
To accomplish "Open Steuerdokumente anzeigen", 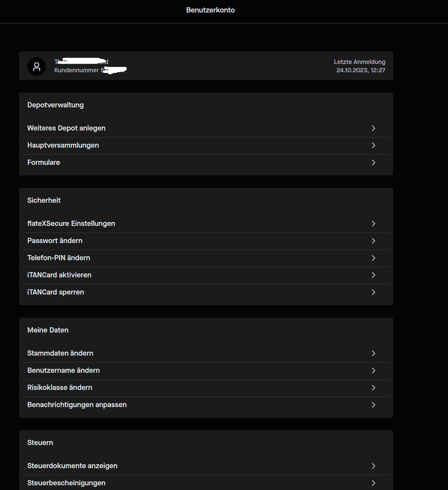I will pyautogui.click(x=206, y=466).
